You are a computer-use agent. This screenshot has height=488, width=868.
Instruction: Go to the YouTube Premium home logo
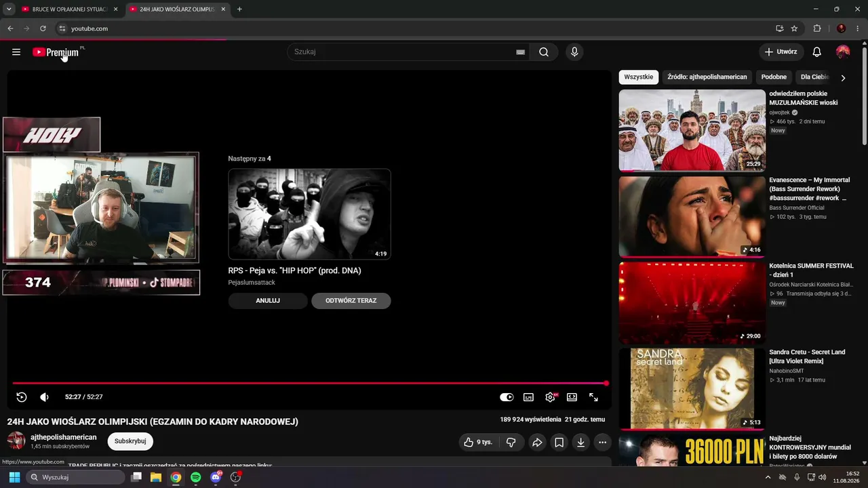pyautogui.click(x=56, y=52)
